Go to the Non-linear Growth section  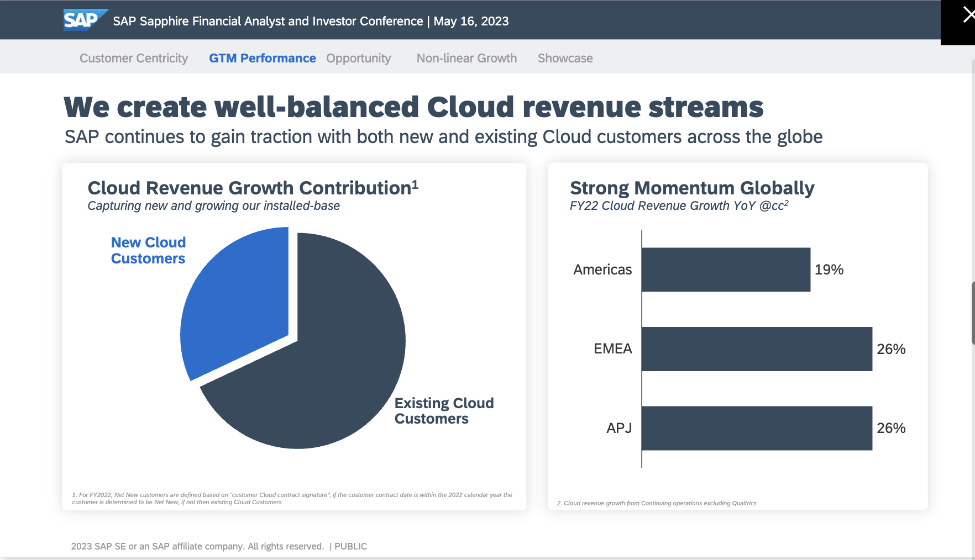pyautogui.click(x=467, y=58)
